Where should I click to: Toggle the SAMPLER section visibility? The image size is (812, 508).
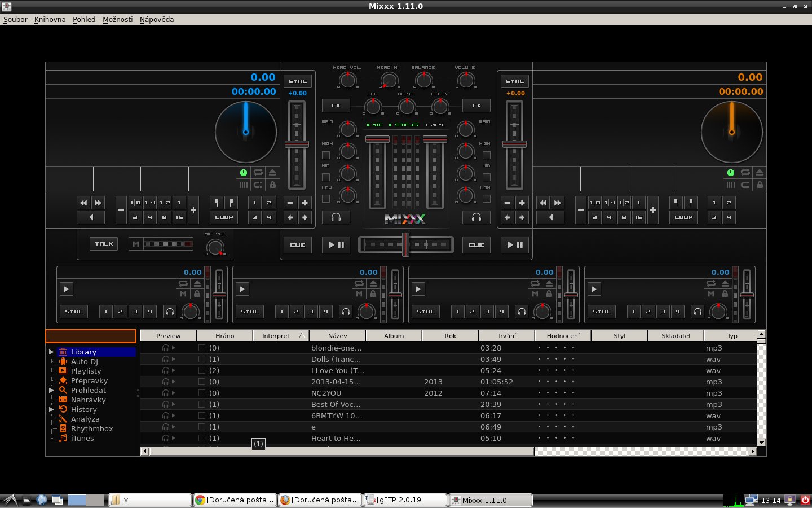(x=403, y=125)
